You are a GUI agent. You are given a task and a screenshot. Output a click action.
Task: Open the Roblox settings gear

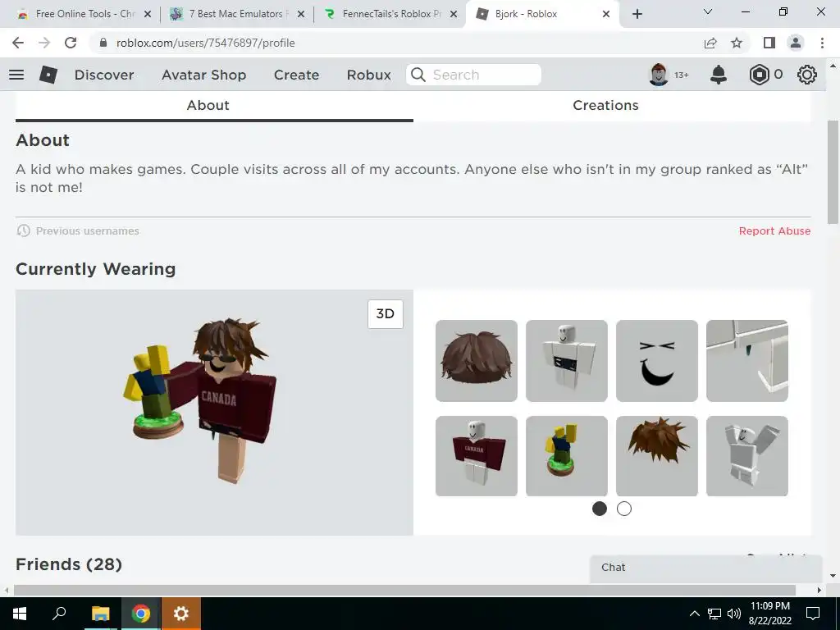[807, 75]
